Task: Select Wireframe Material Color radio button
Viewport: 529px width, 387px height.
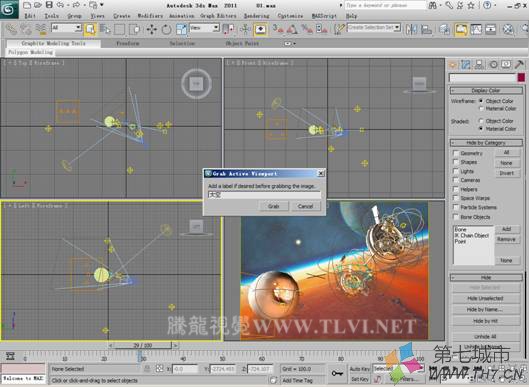Action: click(481, 109)
